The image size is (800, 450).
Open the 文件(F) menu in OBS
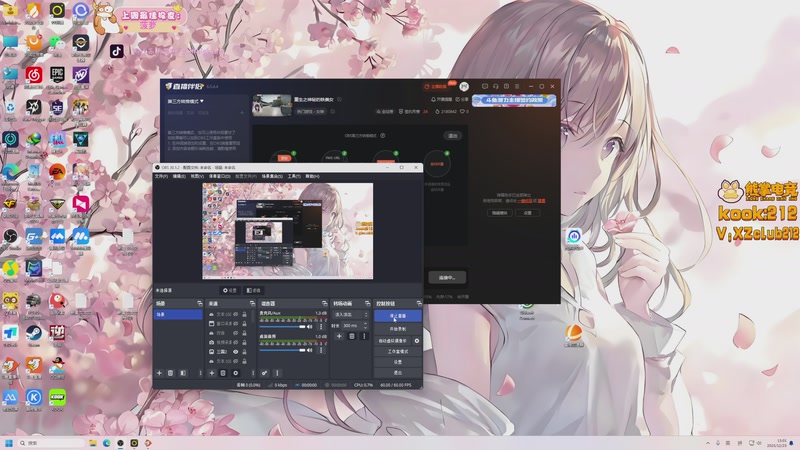pyautogui.click(x=161, y=177)
